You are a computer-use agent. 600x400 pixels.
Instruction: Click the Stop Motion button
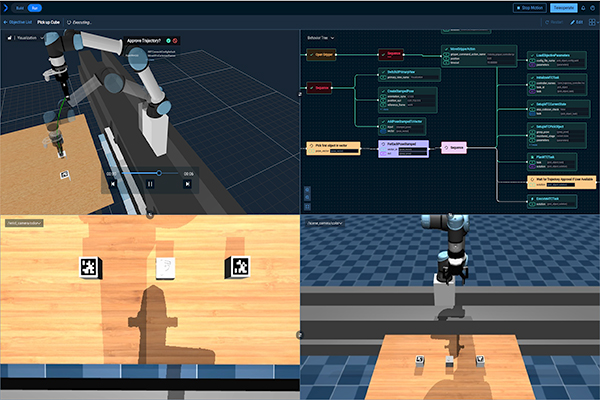pyautogui.click(x=530, y=8)
